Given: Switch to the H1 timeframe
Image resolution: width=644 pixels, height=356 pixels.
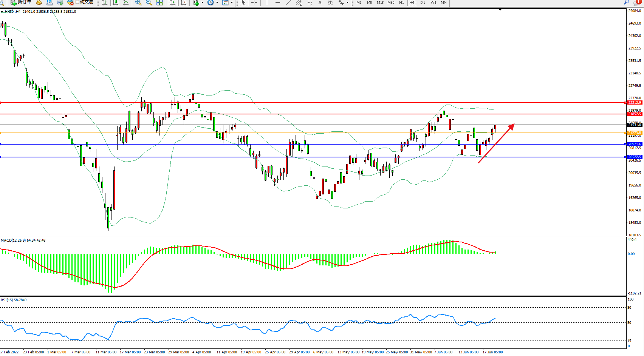Looking at the screenshot, I should click(401, 3).
